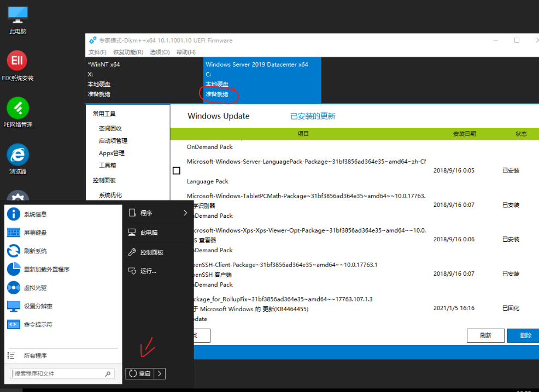This screenshot has height=392, width=539.
Task: Open 系统优化 in the sidebar
Action: click(x=110, y=195)
